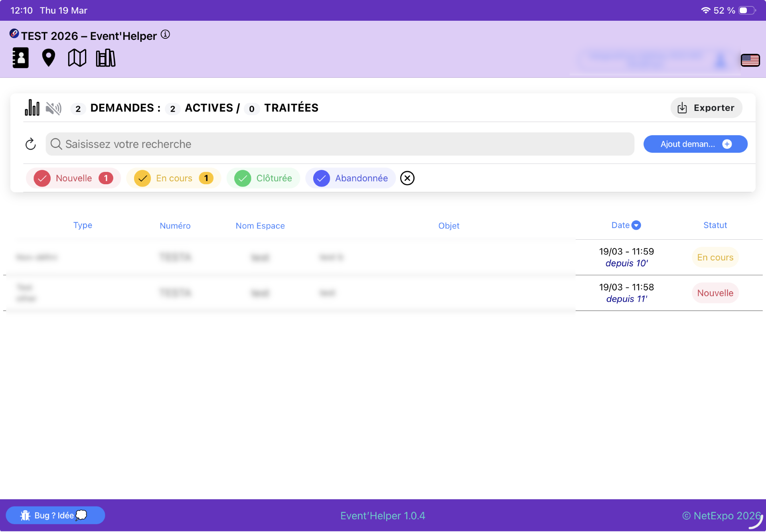Viewport: 766px width, 532px height.
Task: Open the library/documentation icon
Action: (105, 58)
